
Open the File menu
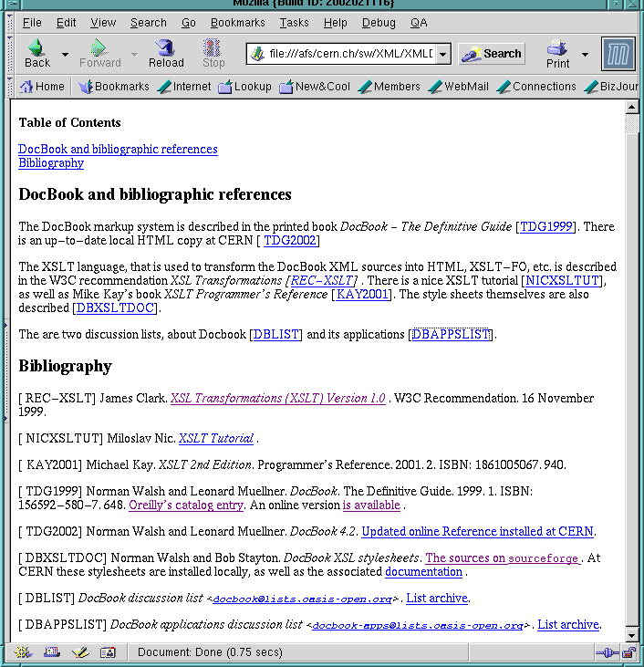32,23
